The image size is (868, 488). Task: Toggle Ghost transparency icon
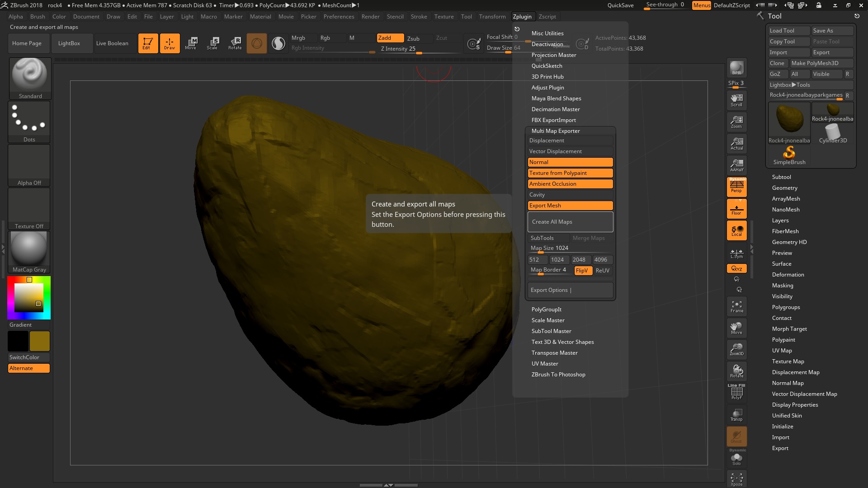tap(736, 436)
